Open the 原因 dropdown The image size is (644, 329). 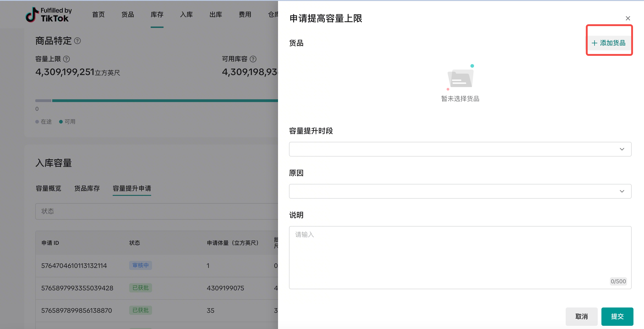[x=460, y=191]
